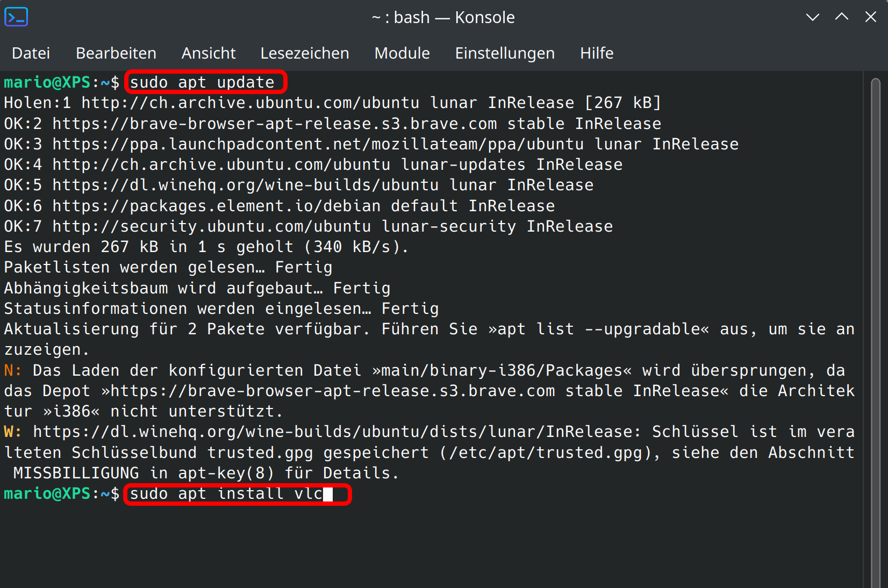888x588 pixels.
Task: Open the Bearbeiten menu
Action: click(x=116, y=53)
